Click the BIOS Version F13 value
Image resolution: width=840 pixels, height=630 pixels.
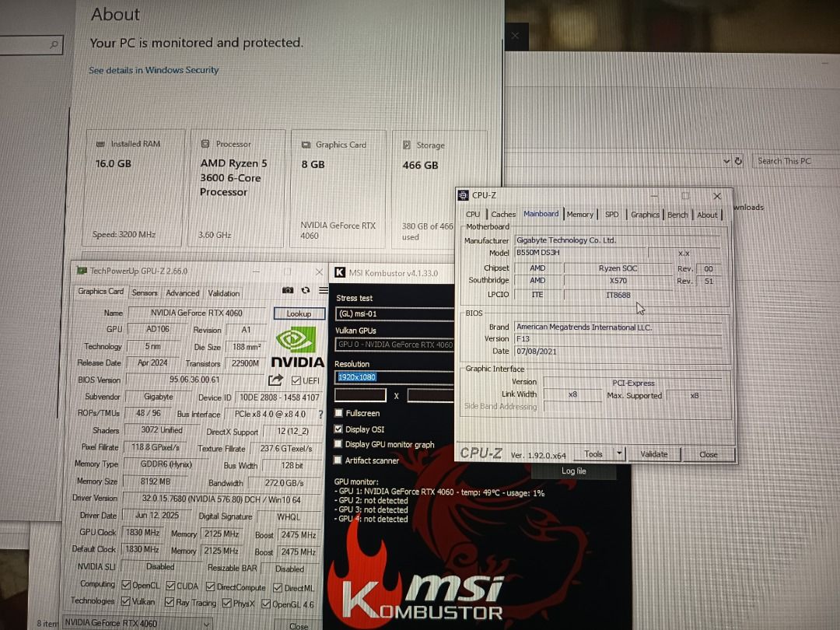(618, 338)
